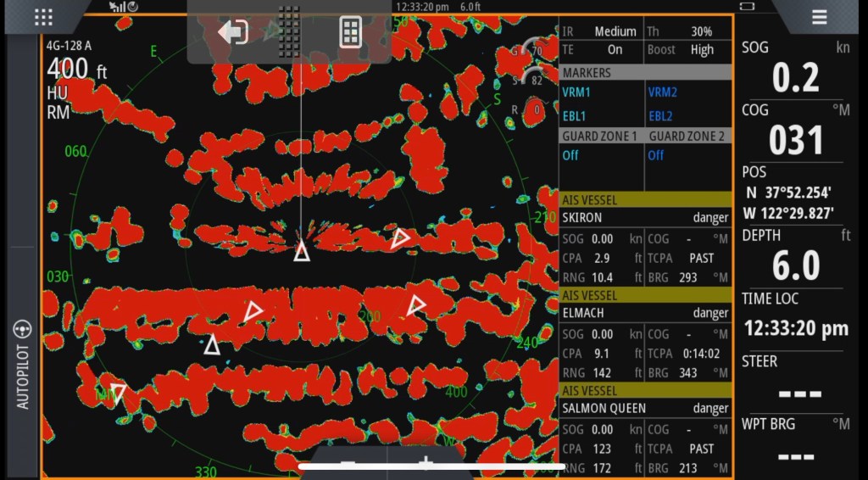Select EBL2 marker entry
Image resolution: width=868 pixels, height=480 pixels.
click(661, 115)
